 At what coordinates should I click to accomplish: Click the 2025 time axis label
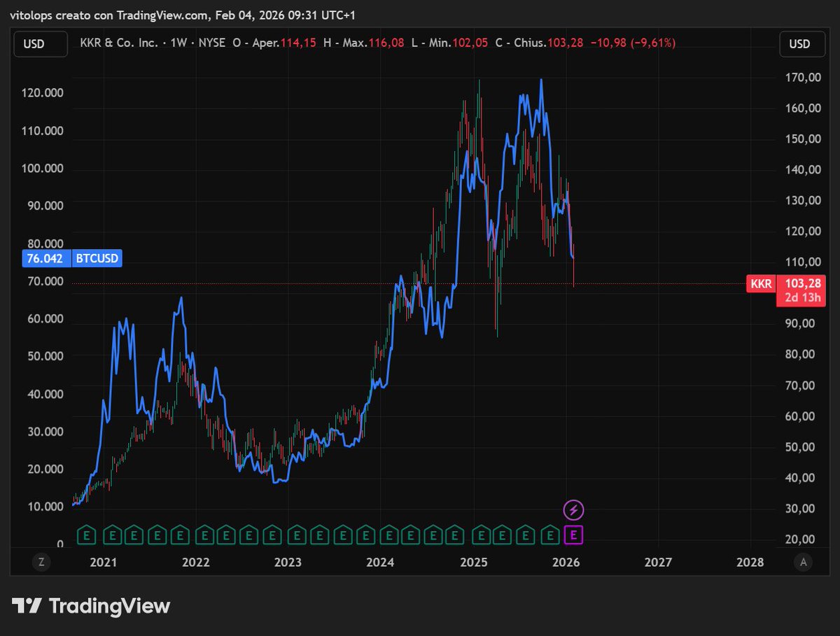(x=473, y=562)
